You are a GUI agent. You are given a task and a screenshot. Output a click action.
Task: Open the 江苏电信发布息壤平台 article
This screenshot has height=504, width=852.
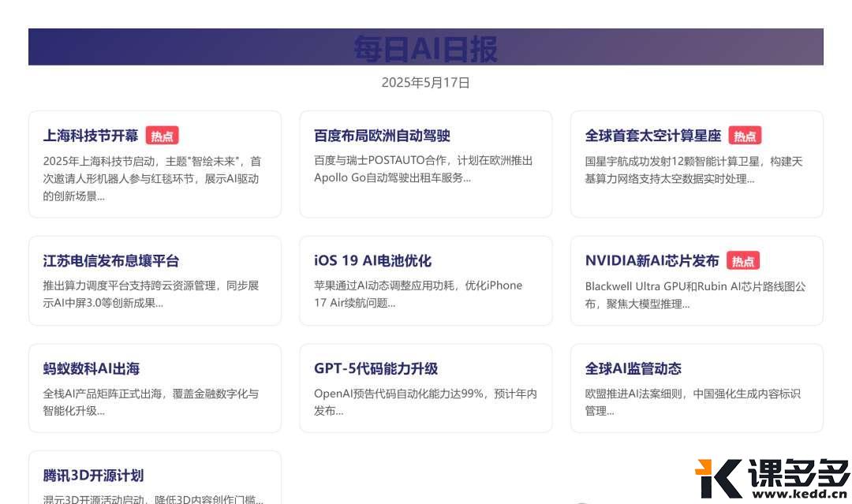[x=111, y=261]
